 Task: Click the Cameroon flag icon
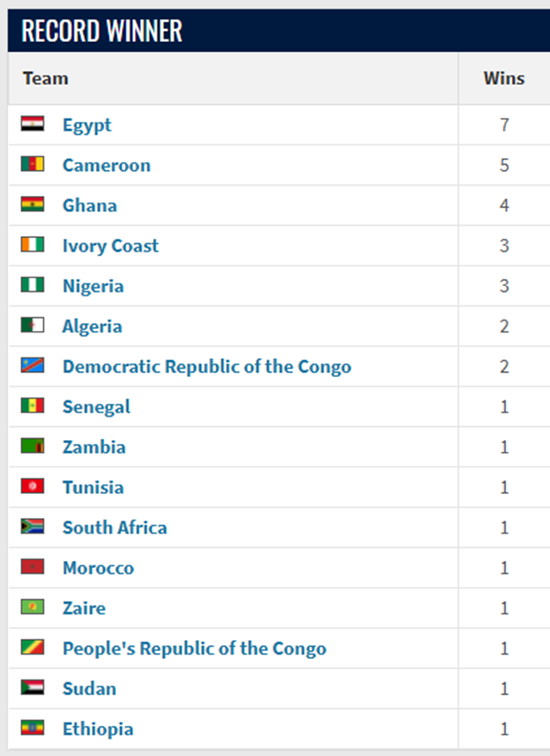coord(33,164)
